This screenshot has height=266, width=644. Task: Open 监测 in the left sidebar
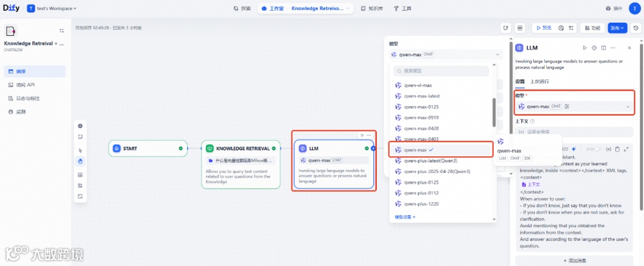pos(35,112)
